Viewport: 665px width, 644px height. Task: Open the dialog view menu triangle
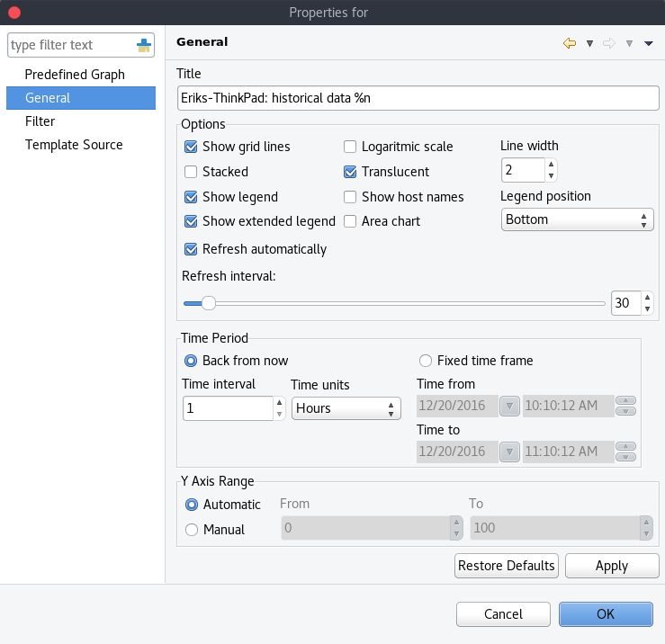tap(648, 43)
